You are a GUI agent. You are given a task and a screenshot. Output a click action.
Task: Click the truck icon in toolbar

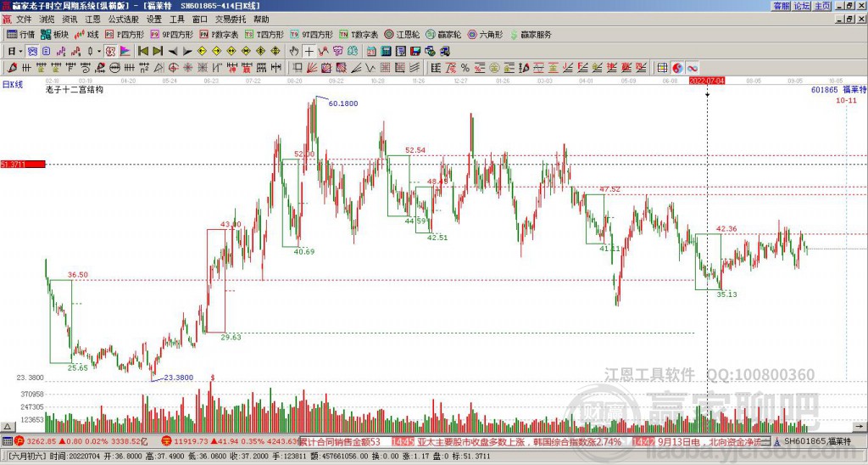(444, 52)
